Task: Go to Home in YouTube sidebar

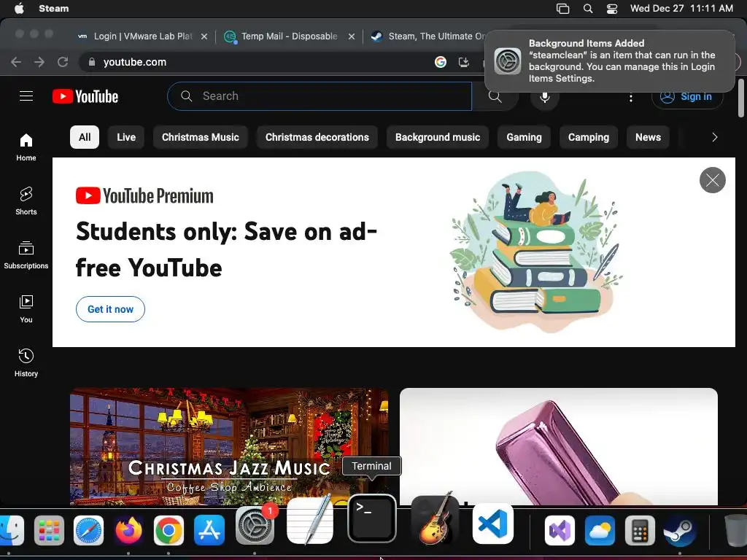Action: click(x=26, y=147)
